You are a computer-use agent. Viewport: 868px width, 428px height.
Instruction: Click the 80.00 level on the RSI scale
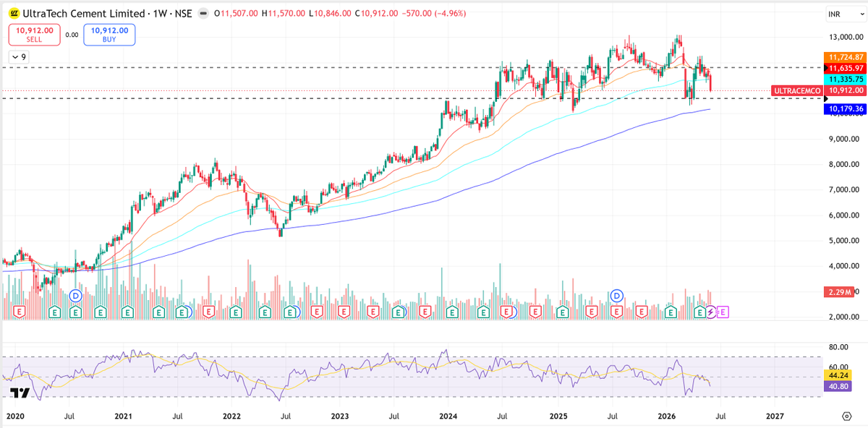(839, 347)
